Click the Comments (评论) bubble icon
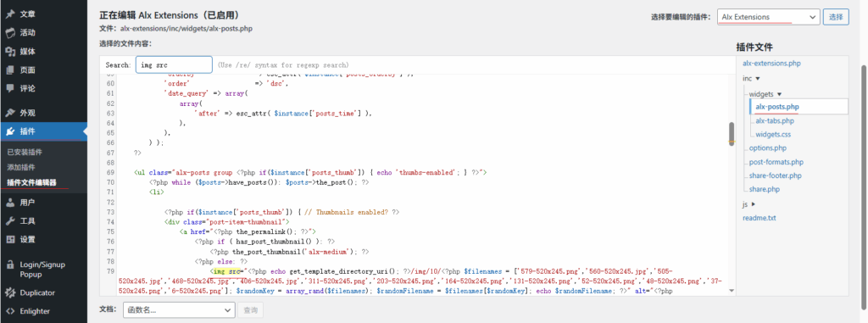Viewport: 868px width, 323px height. (10, 88)
